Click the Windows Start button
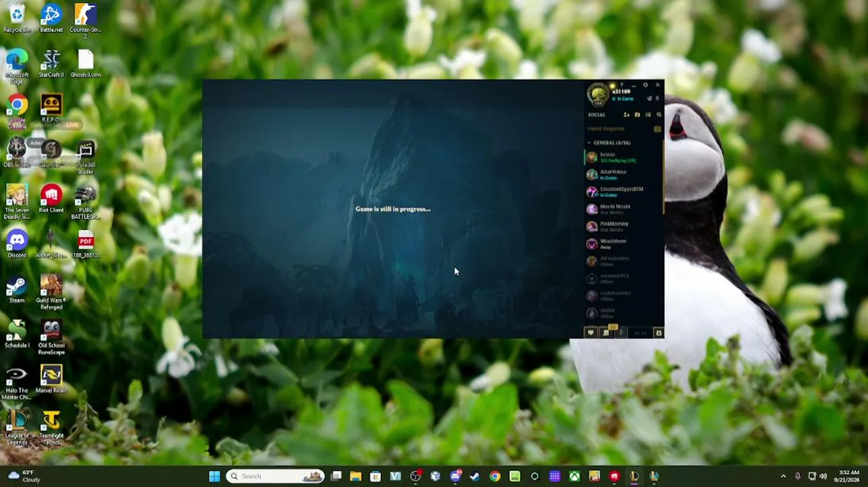The height and width of the screenshot is (487, 868). click(x=214, y=476)
